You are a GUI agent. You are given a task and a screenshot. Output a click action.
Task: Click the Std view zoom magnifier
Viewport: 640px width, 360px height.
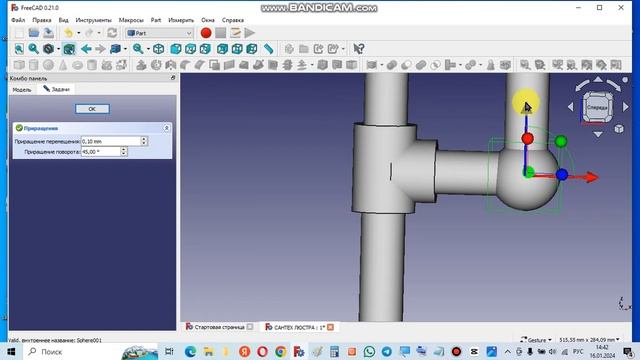pos(138,49)
